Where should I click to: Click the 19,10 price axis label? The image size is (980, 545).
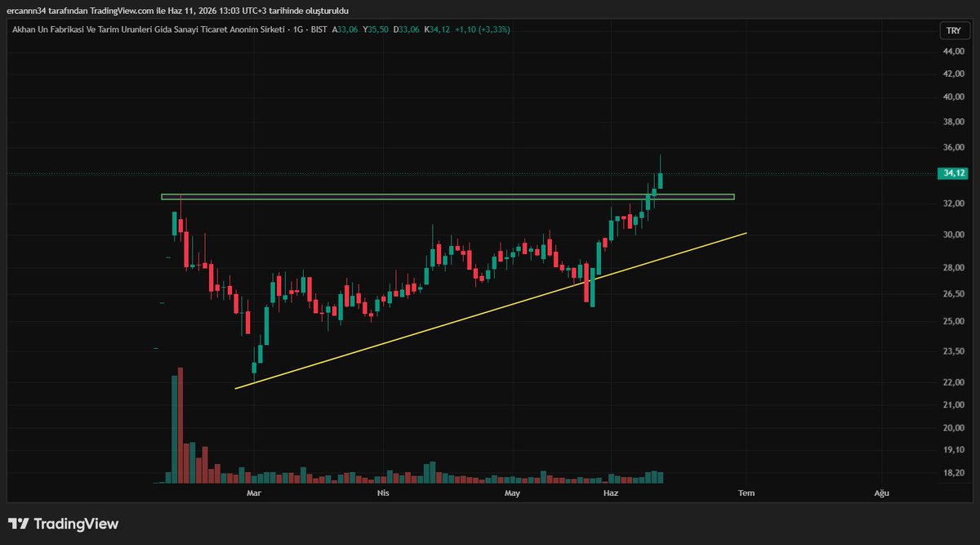954,450
